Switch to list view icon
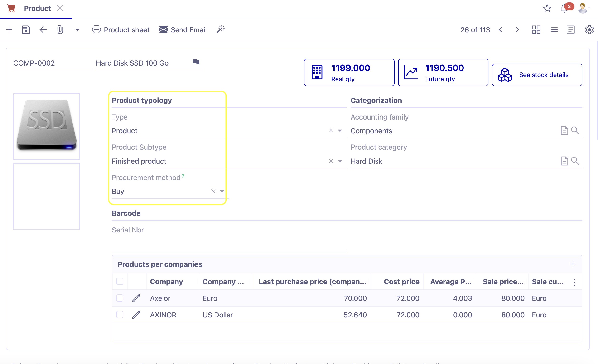This screenshot has width=598, height=364. pyautogui.click(x=554, y=30)
